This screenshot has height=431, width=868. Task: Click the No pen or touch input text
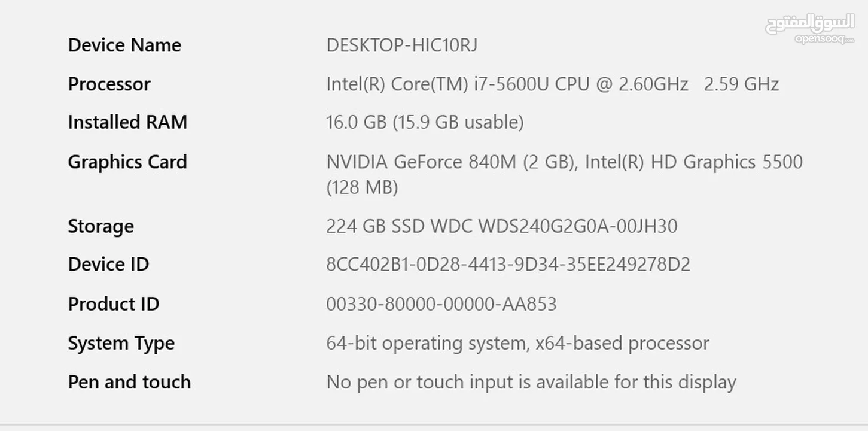coord(531,383)
